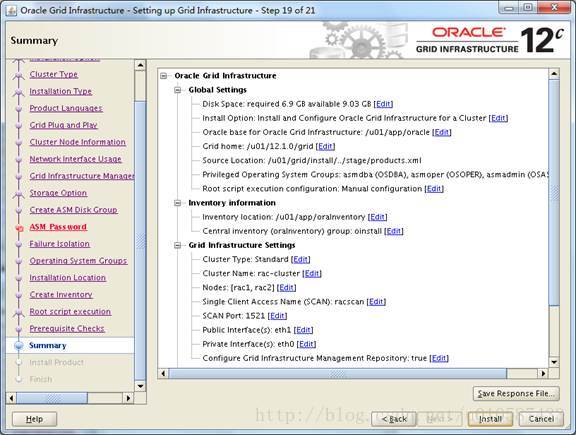Click the step list scroll down arrow
This screenshot has width=576, height=435.
[x=140, y=386]
